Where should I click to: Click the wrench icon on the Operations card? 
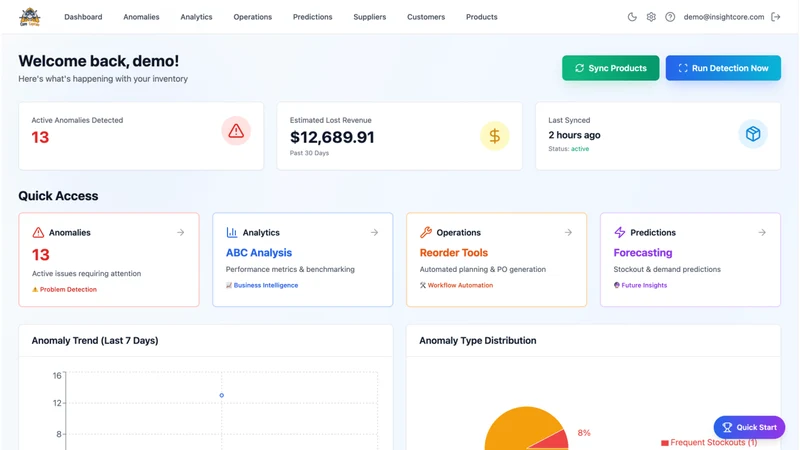(426, 233)
